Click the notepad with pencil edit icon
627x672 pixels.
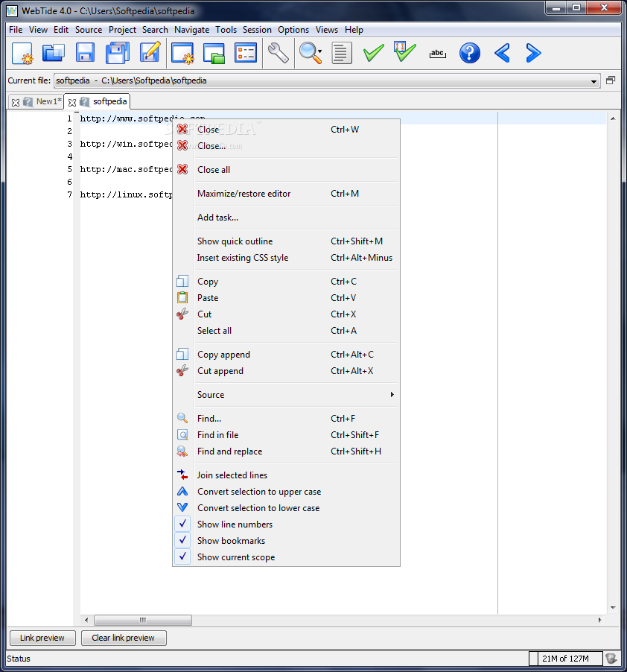[x=150, y=52]
